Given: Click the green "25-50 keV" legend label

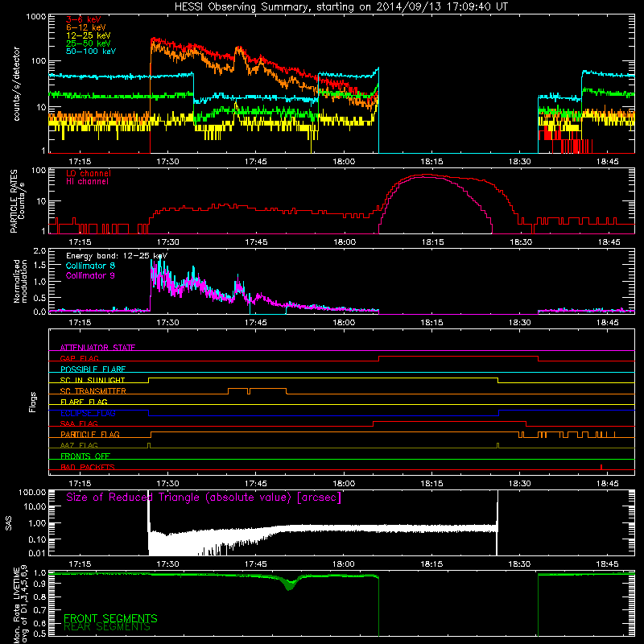Looking at the screenshot, I should pos(89,43).
